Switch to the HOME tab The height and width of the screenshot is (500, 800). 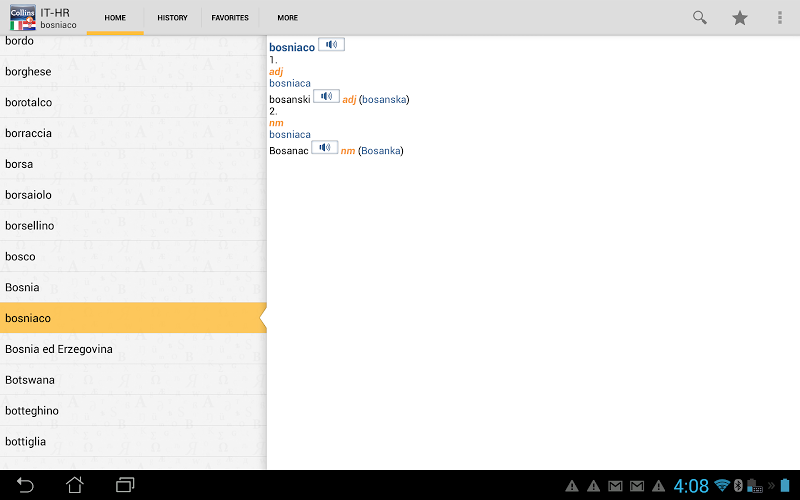(115, 18)
